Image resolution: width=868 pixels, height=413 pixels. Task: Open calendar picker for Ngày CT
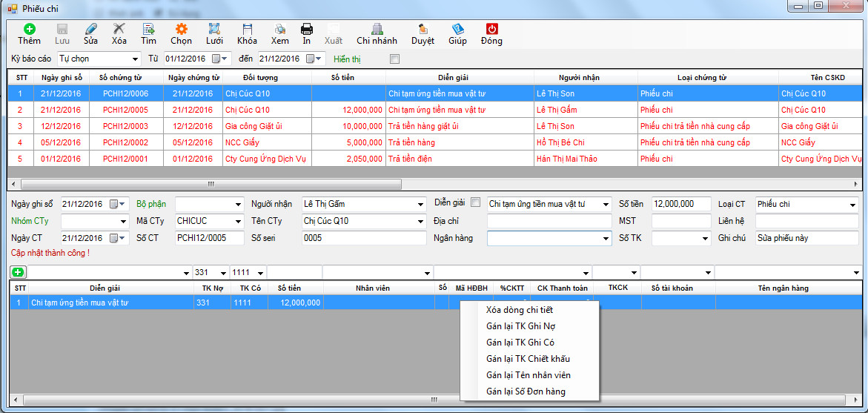point(117,238)
